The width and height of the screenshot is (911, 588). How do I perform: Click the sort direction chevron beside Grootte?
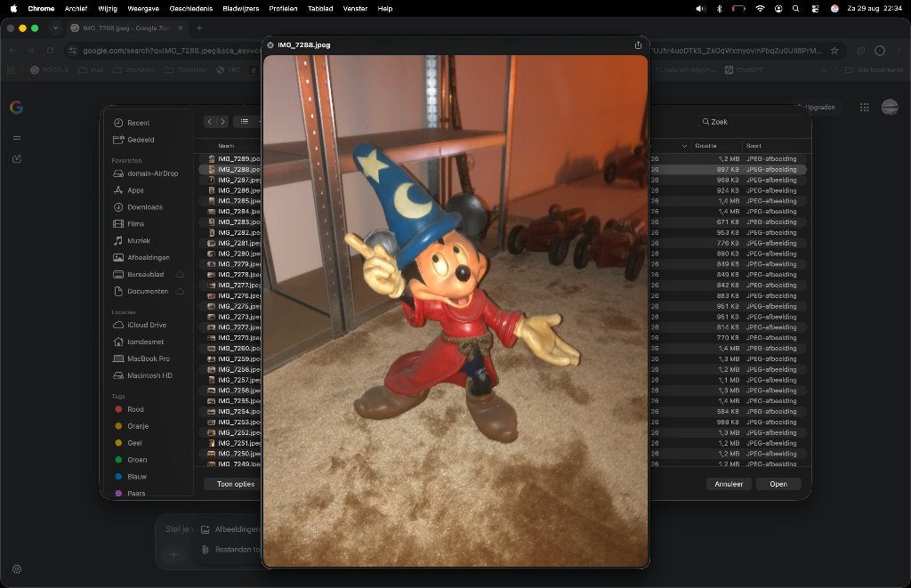point(684,146)
